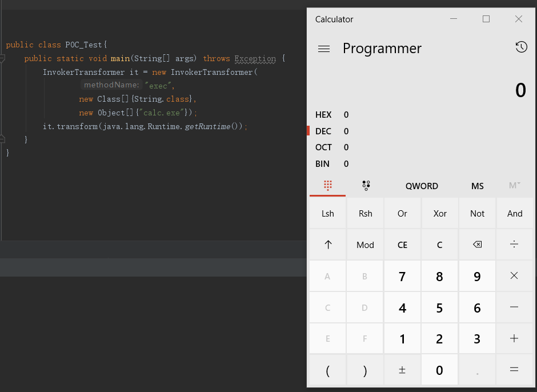Clear everything with the C key beside CE
This screenshot has height=392, width=537.
440,245
